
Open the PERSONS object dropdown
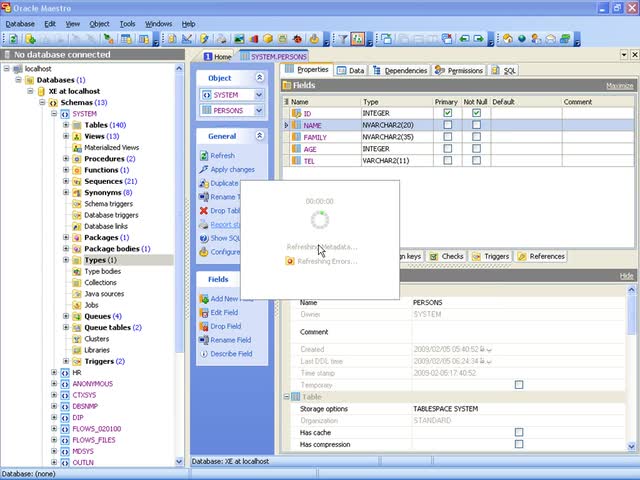(x=259, y=111)
